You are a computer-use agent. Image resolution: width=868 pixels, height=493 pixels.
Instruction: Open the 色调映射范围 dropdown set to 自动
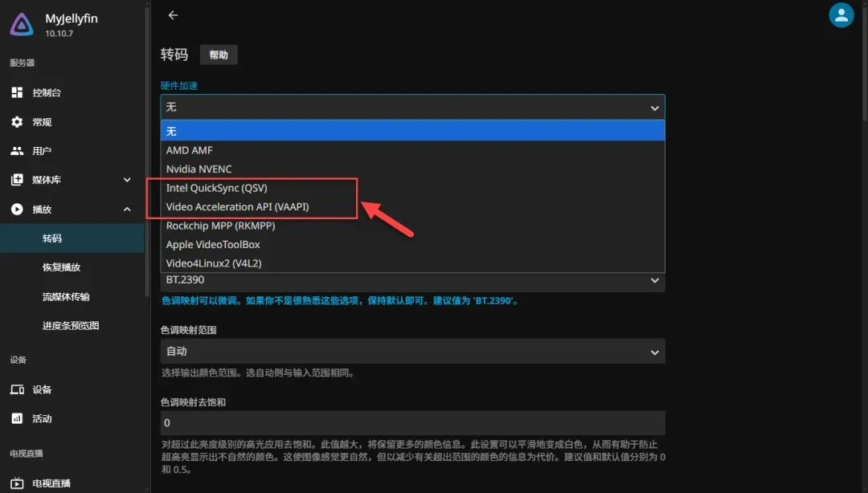(x=412, y=352)
